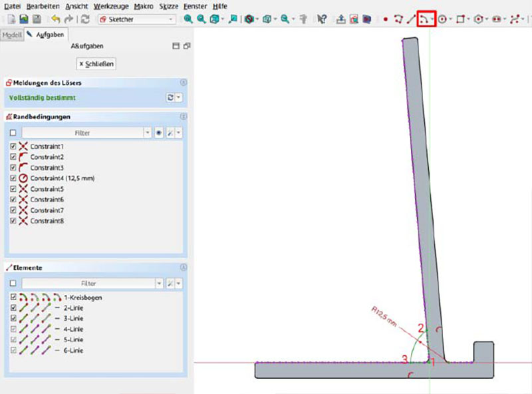Click the What's This help cursor icon
The image size is (532, 394).
click(x=323, y=19)
